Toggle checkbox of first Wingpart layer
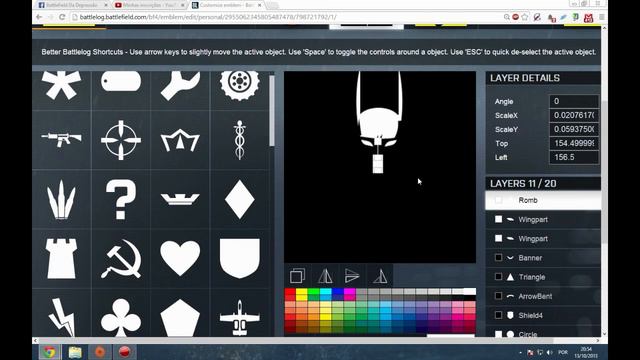 [498, 219]
